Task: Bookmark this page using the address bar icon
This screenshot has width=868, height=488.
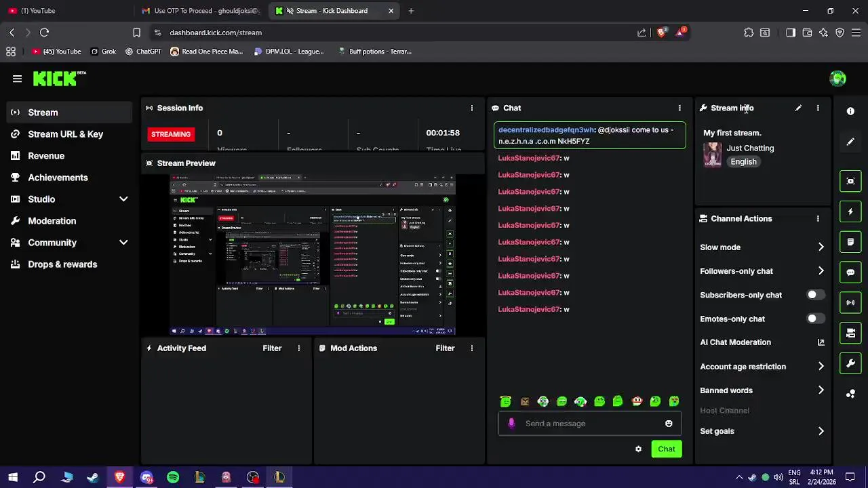Action: pos(136,33)
